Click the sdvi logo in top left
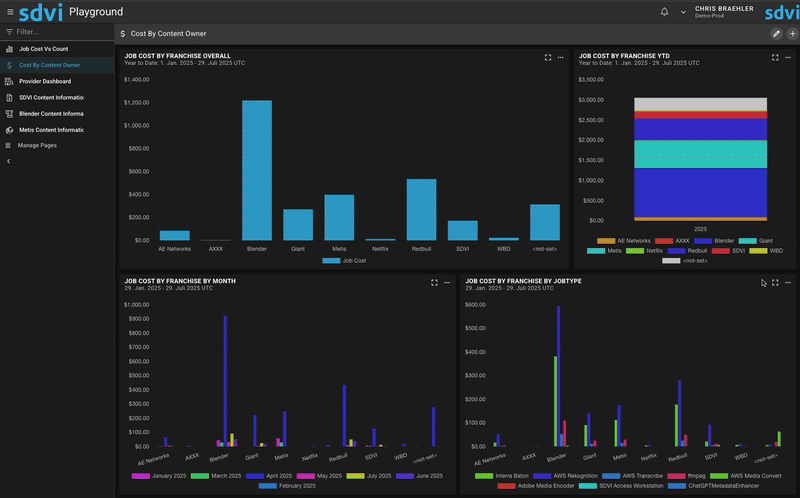Screen dimensions: 800x498 41,12
